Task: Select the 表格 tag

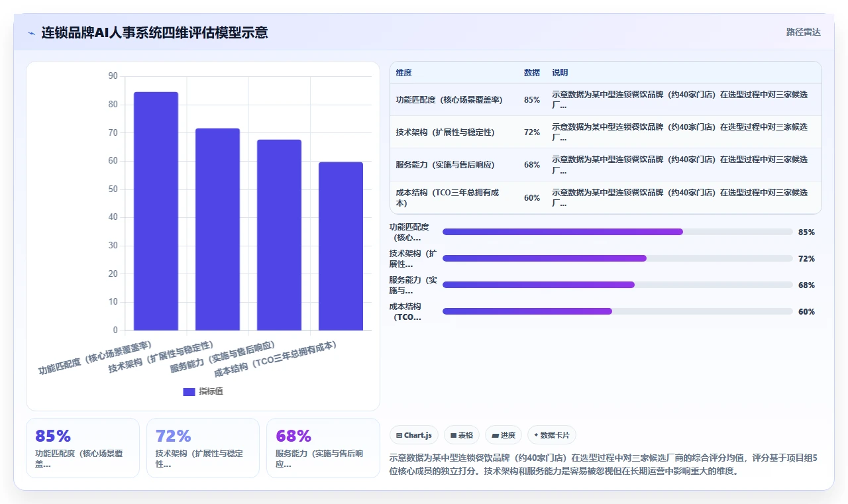Action: pos(462,435)
